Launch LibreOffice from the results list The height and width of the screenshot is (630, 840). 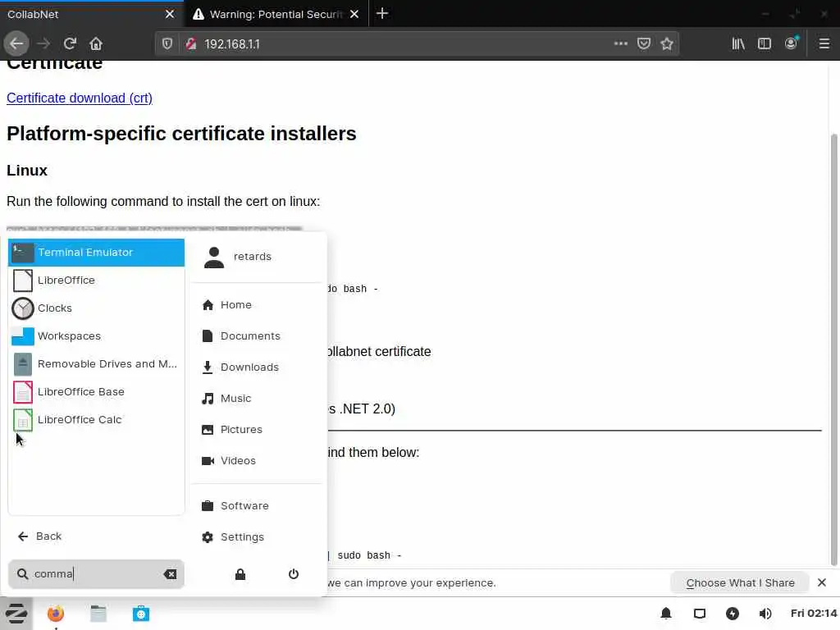point(97,281)
